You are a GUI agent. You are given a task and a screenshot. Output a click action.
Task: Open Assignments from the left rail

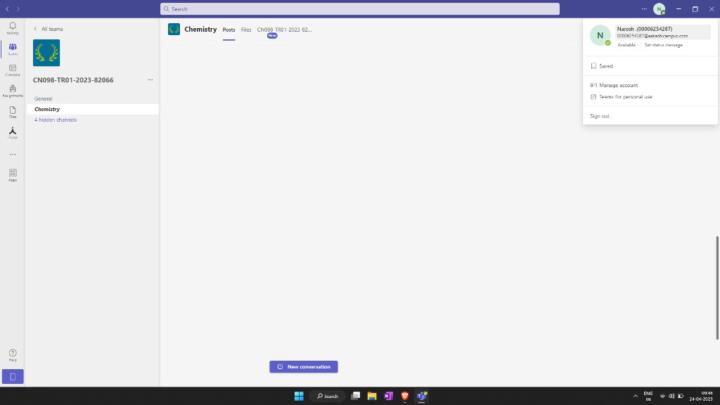click(x=12, y=90)
